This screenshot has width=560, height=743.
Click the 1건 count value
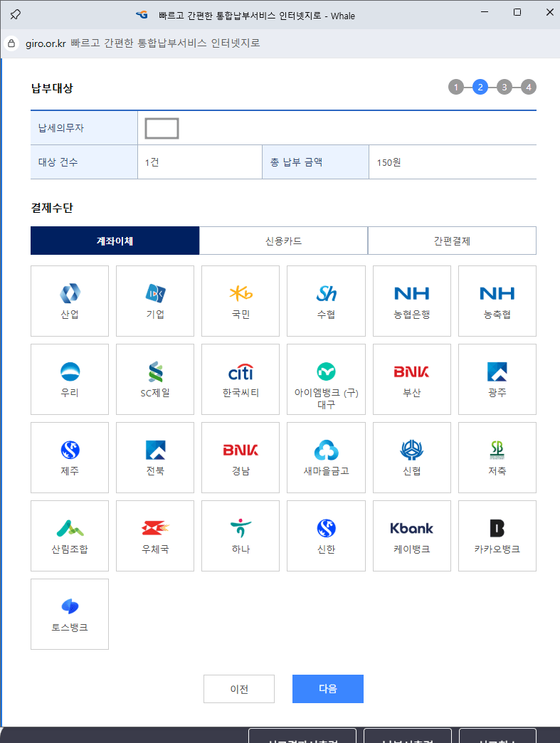152,162
